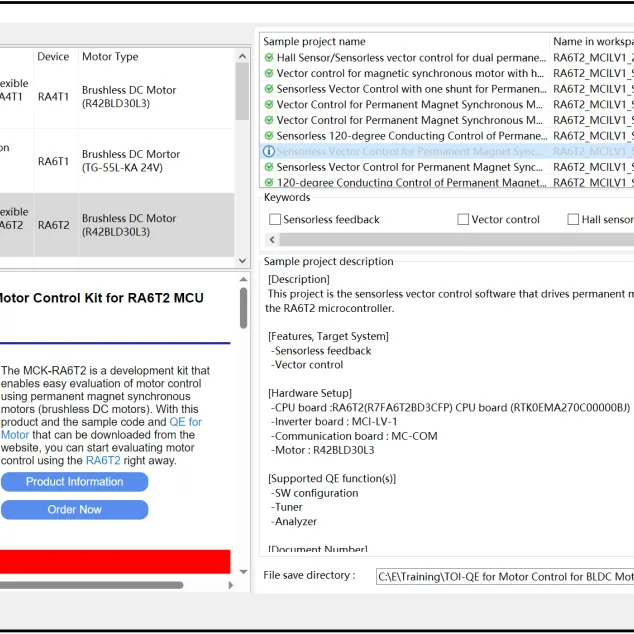The image size is (634, 634).
Task: Select Sensorless 120-degree Conducting Control project
Action: [x=412, y=136]
